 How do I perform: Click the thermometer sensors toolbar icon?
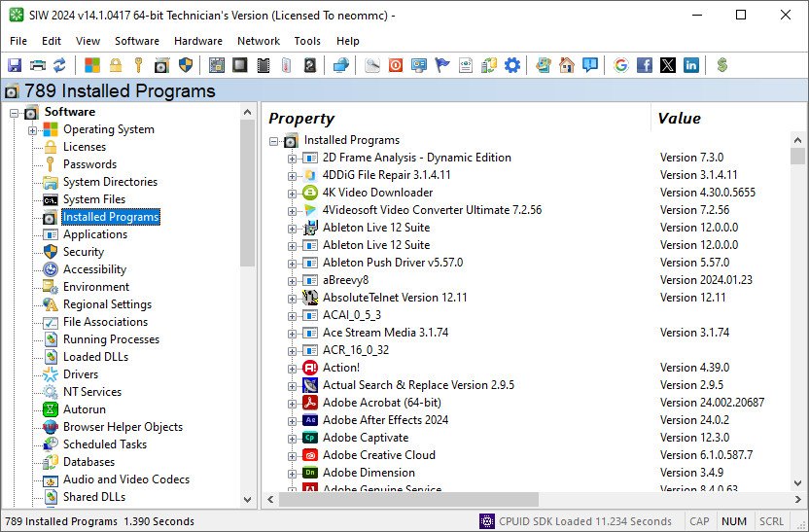[x=286, y=65]
